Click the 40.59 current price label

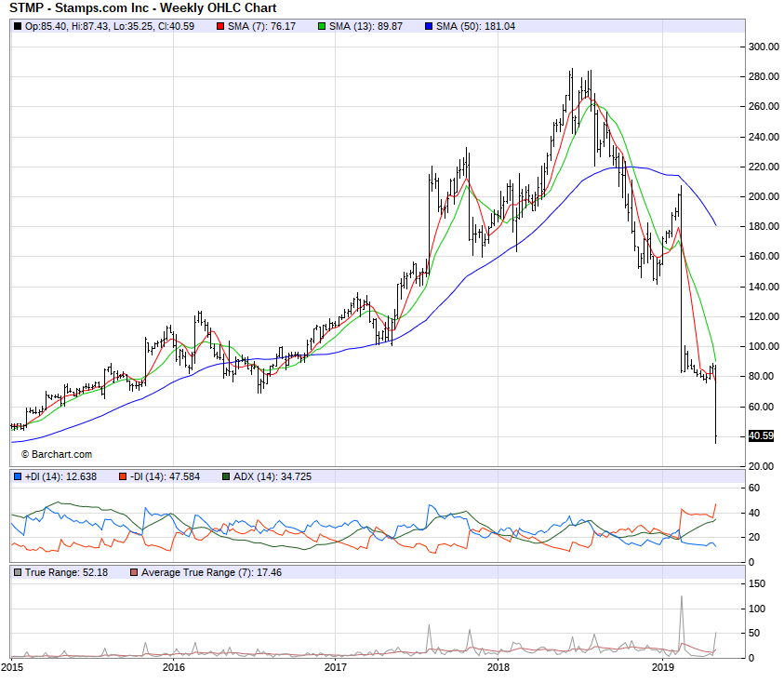click(761, 435)
